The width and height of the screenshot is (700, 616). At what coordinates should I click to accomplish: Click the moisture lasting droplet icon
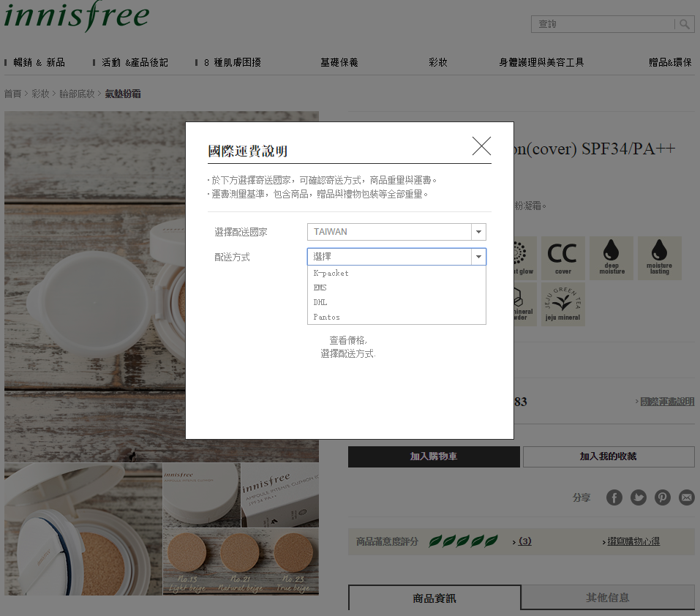pos(659,258)
